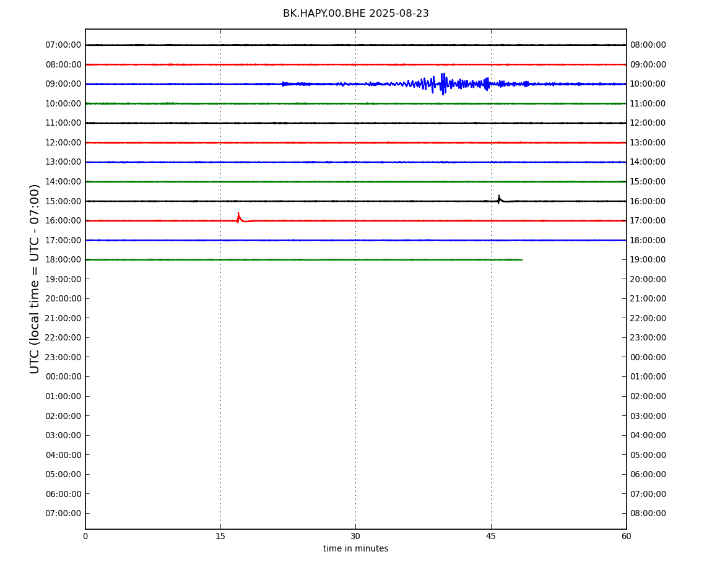
Task: Click the right-axis label 17:00:00
Action: pyautogui.click(x=648, y=221)
